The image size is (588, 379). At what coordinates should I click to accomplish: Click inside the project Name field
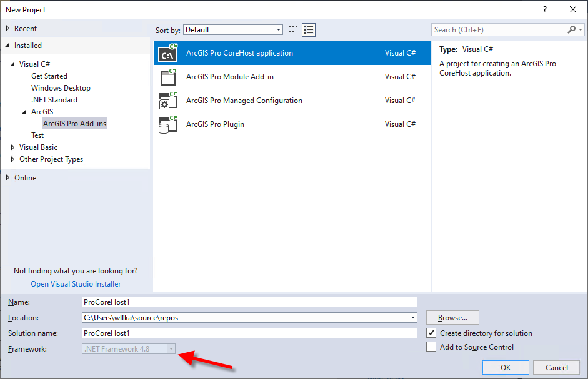(x=250, y=302)
